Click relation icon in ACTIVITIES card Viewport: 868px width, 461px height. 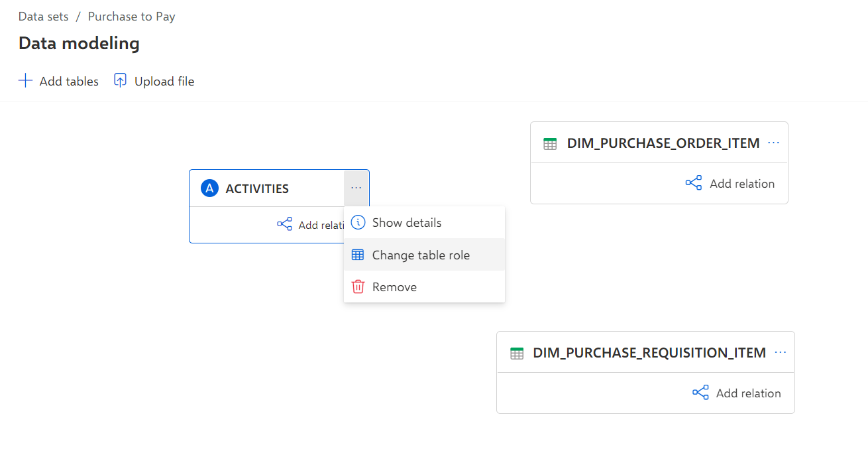284,224
